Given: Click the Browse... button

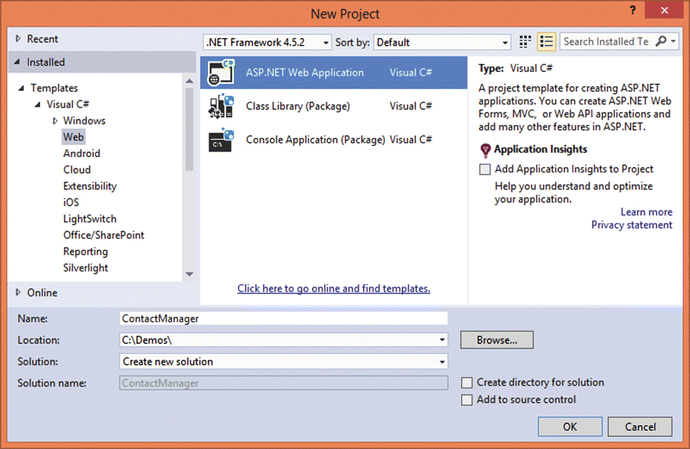Looking at the screenshot, I should pos(497,340).
